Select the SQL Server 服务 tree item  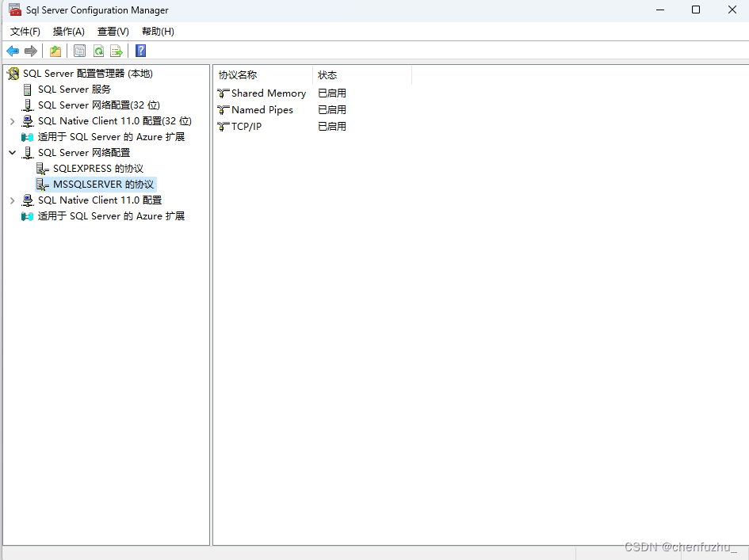click(75, 90)
